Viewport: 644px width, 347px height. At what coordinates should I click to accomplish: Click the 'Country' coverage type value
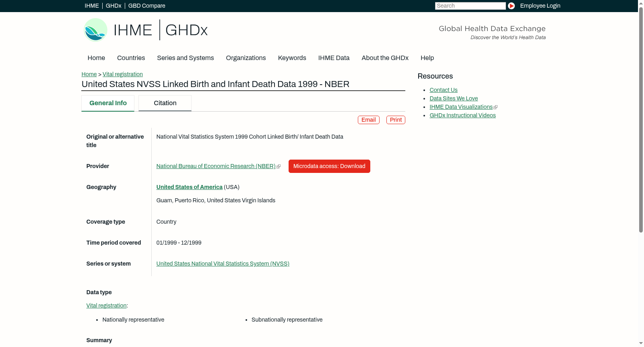click(166, 222)
